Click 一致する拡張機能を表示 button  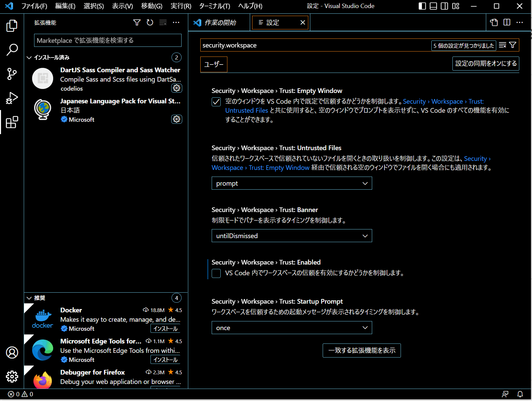click(x=362, y=350)
